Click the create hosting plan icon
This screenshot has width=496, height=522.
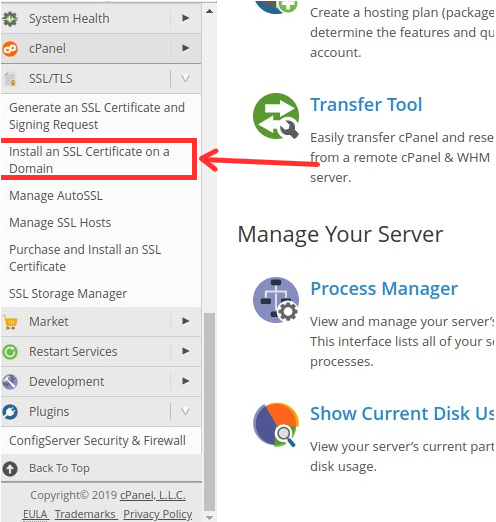276,7
